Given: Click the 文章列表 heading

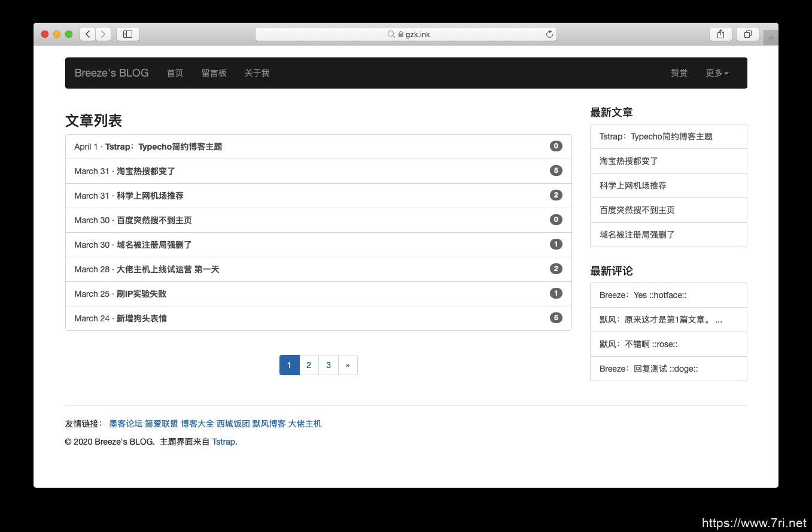Looking at the screenshot, I should tap(93, 121).
